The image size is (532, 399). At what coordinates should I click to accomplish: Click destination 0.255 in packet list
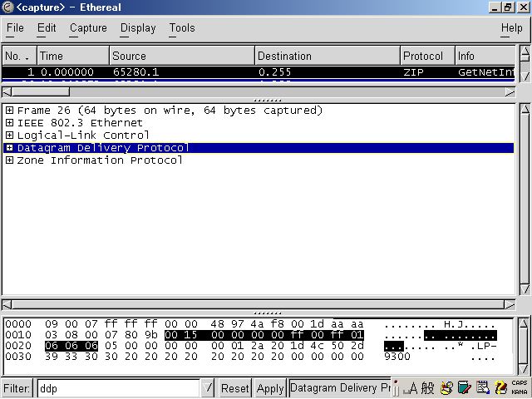[x=275, y=72]
